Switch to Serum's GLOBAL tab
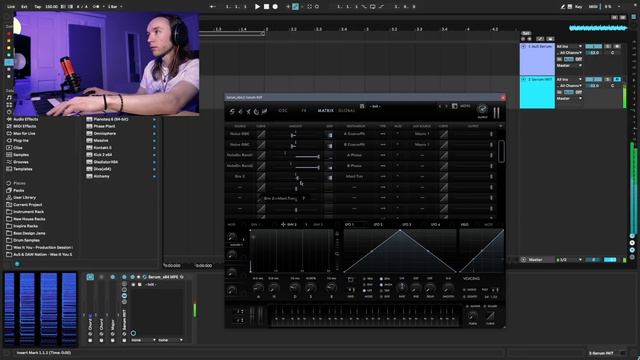Viewport: 640px width, 360px height. tap(347, 111)
